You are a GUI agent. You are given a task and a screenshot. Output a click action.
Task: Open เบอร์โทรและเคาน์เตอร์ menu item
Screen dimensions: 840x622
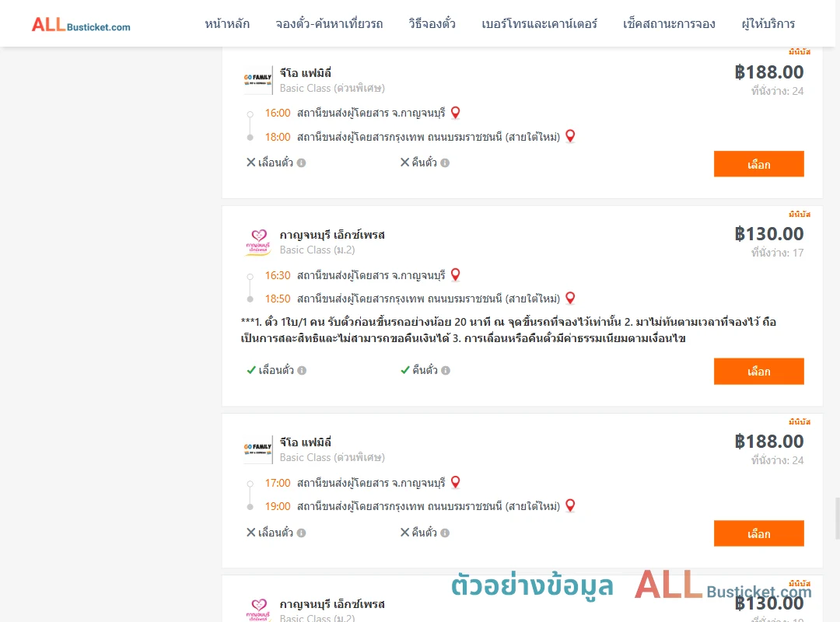click(x=540, y=24)
